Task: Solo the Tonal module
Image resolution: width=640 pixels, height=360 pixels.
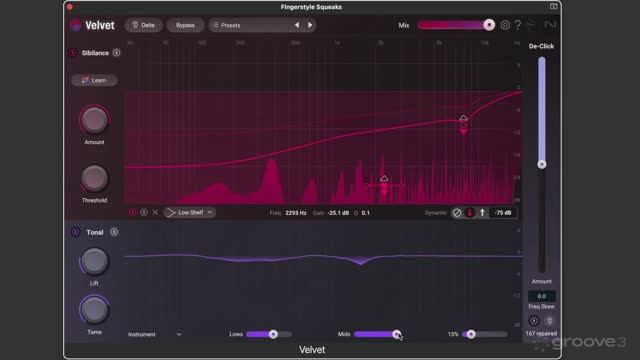Action: pos(114,232)
